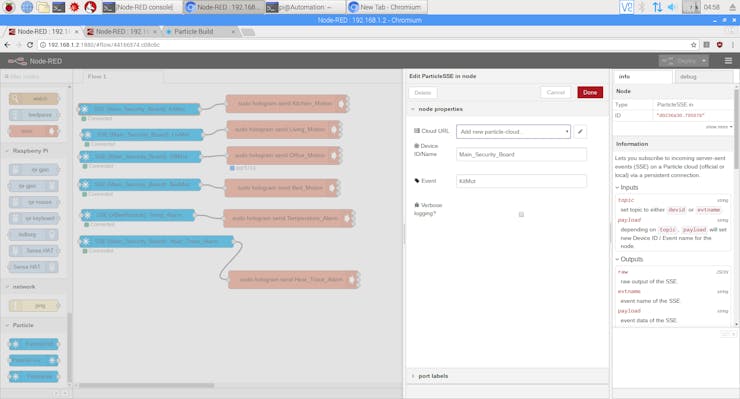The width and height of the screenshot is (740, 399).
Task: Click the browser reload icon
Action: point(30,45)
